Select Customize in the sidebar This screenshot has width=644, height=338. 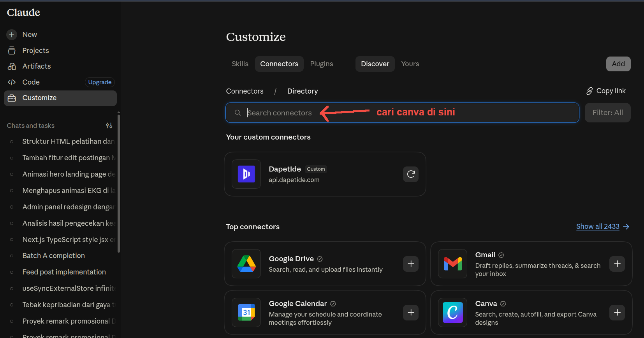pos(60,98)
